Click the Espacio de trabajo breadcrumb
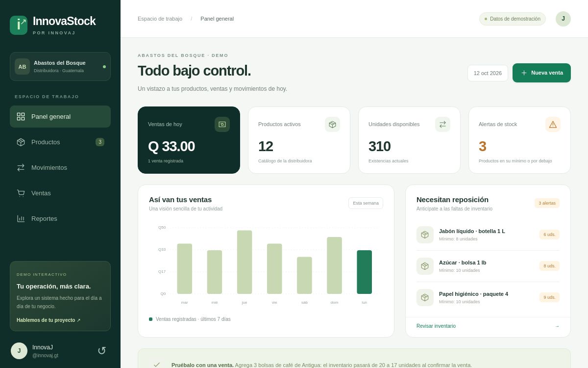This screenshot has height=368, width=588. 160,19
